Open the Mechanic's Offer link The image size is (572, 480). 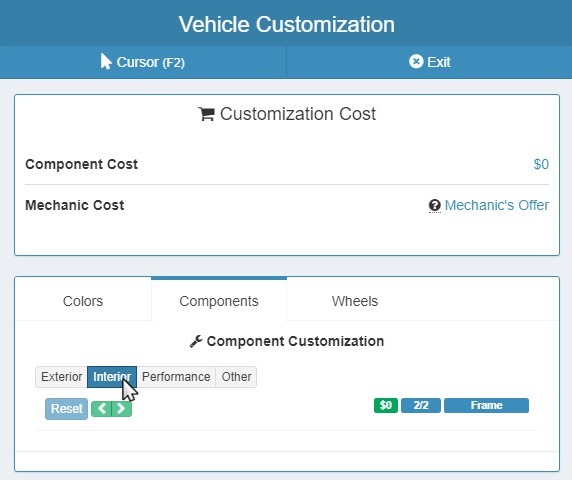click(x=496, y=205)
